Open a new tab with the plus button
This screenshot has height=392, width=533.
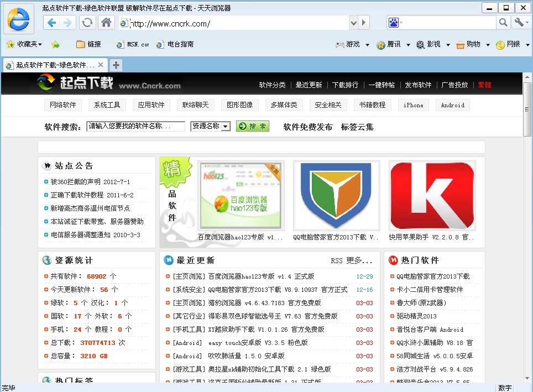pyautogui.click(x=116, y=65)
